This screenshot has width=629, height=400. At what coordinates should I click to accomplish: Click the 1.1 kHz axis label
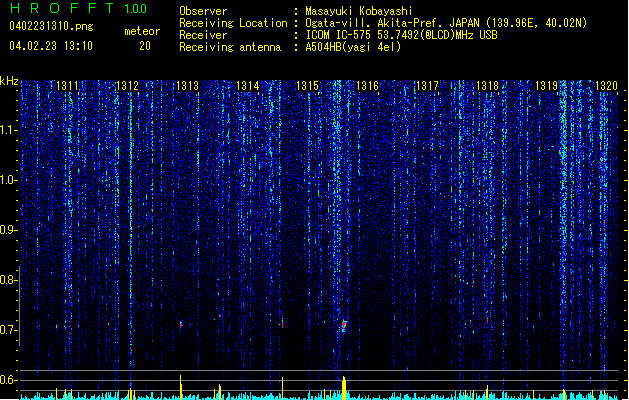click(x=9, y=130)
